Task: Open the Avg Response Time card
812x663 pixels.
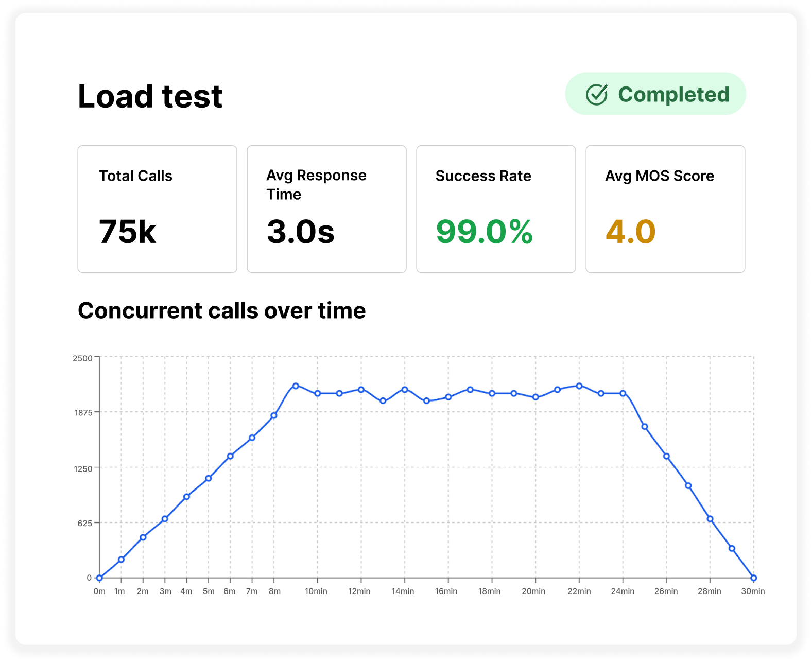Action: click(x=326, y=208)
